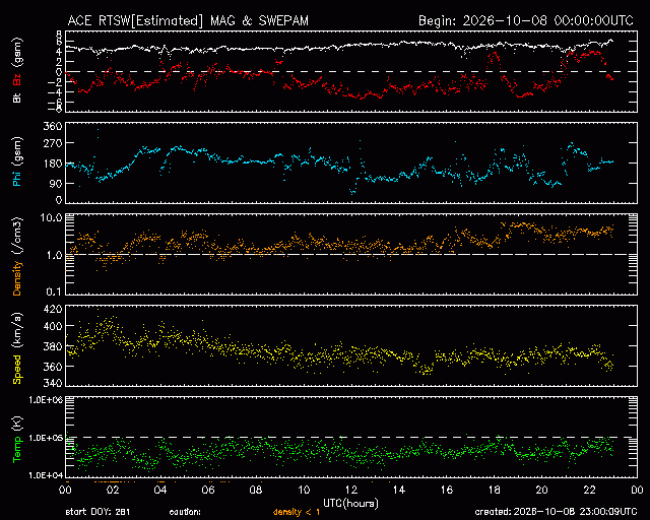Click the '270' tick on the Phi axis
The image size is (650, 520).
click(x=52, y=143)
